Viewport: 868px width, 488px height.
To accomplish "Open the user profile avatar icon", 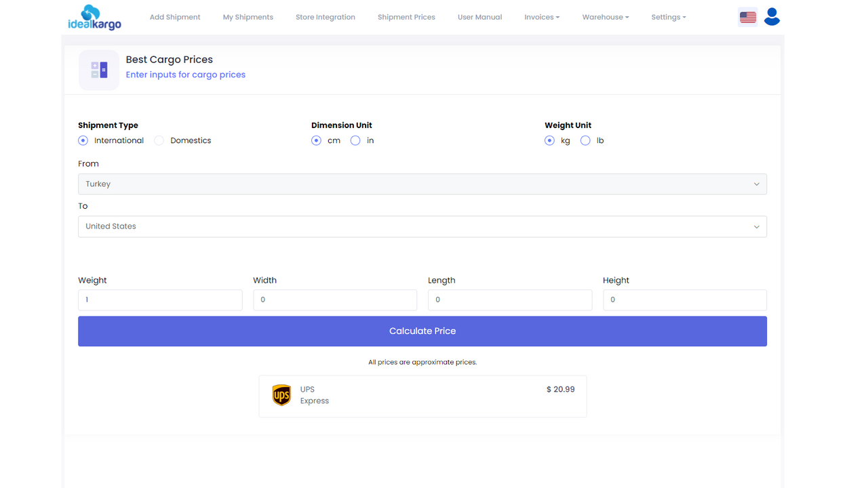I will [x=772, y=17].
